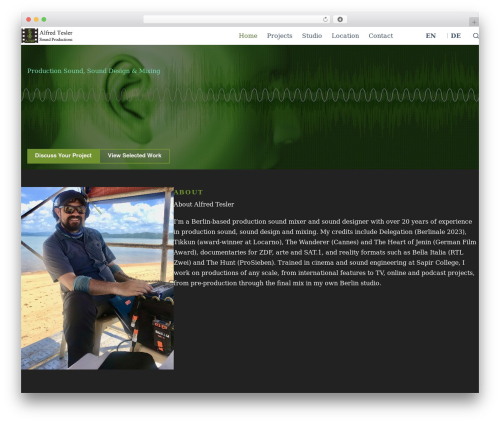Click the green fullscreen window button
This screenshot has width=500, height=423.
tap(44, 20)
